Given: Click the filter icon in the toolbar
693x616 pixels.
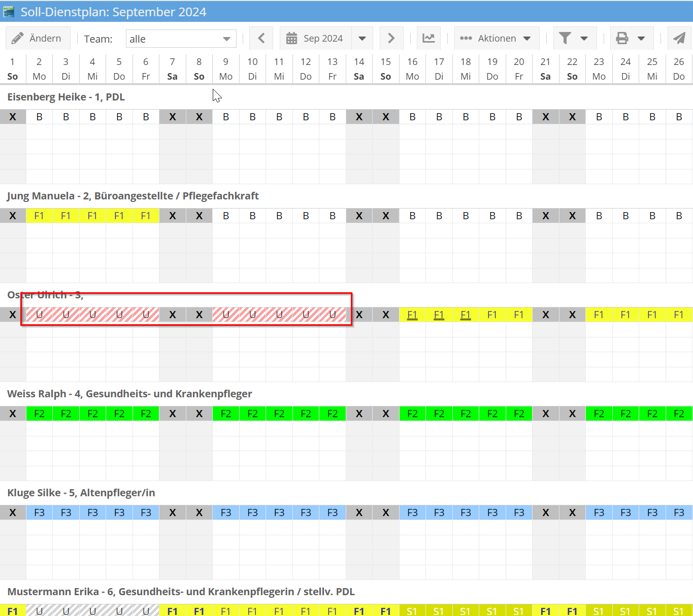Looking at the screenshot, I should (565, 38).
